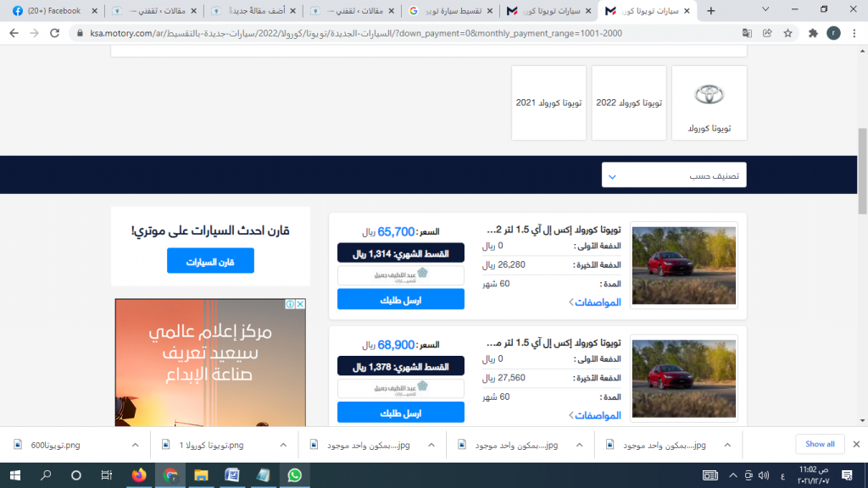Click the ad info icon
Image resolution: width=868 pixels, height=488 pixels.
290,304
